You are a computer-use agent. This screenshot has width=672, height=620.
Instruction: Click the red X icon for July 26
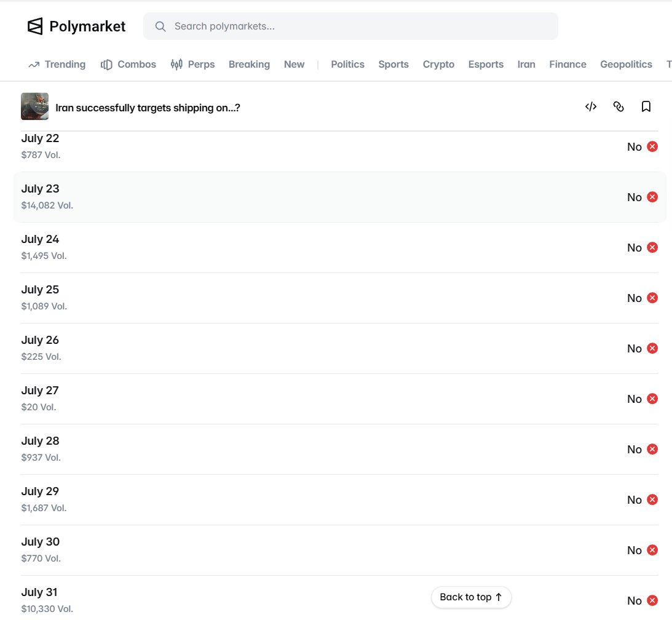click(x=652, y=348)
